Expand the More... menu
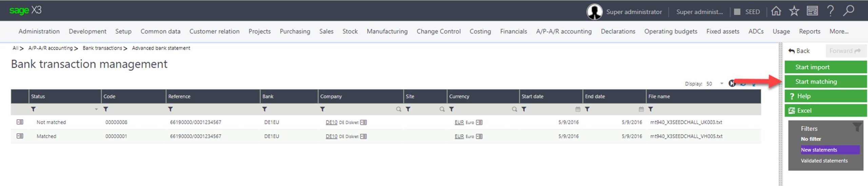The height and width of the screenshot is (186, 868). (839, 31)
